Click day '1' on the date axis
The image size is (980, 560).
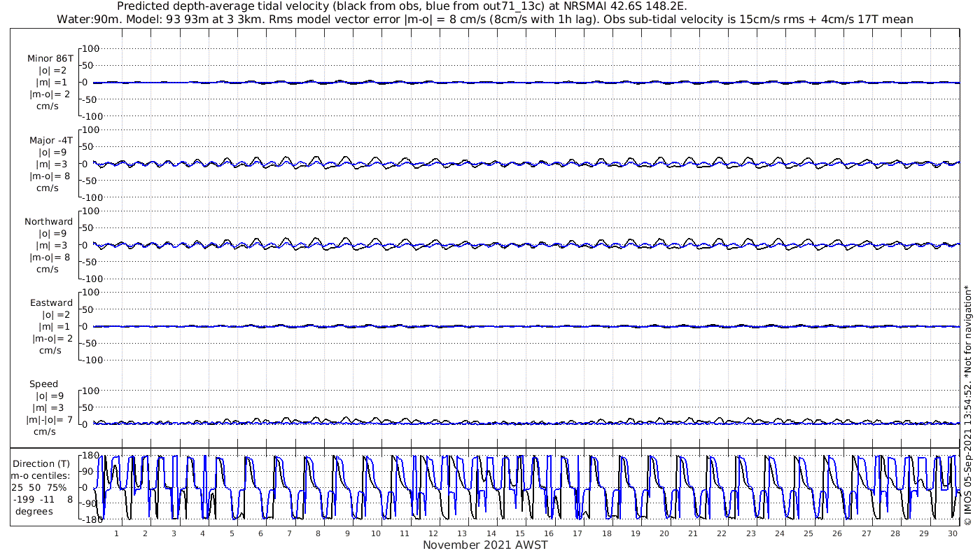coord(116,533)
